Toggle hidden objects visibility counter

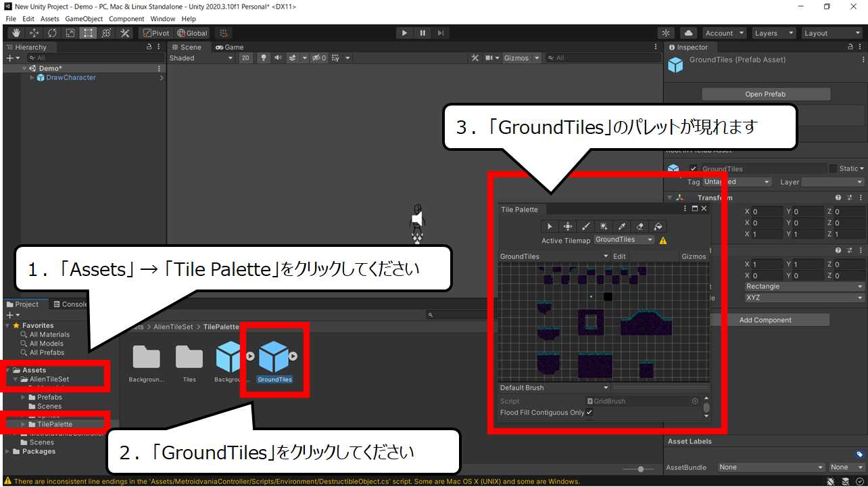pyautogui.click(x=319, y=58)
